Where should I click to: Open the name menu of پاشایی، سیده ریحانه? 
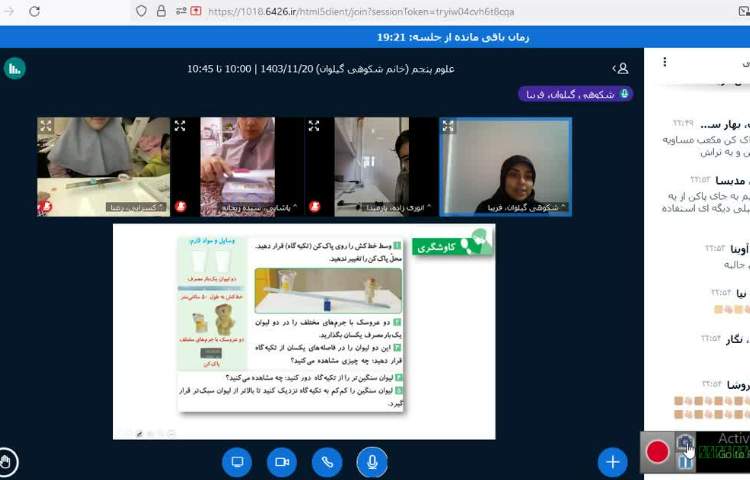pos(258,207)
